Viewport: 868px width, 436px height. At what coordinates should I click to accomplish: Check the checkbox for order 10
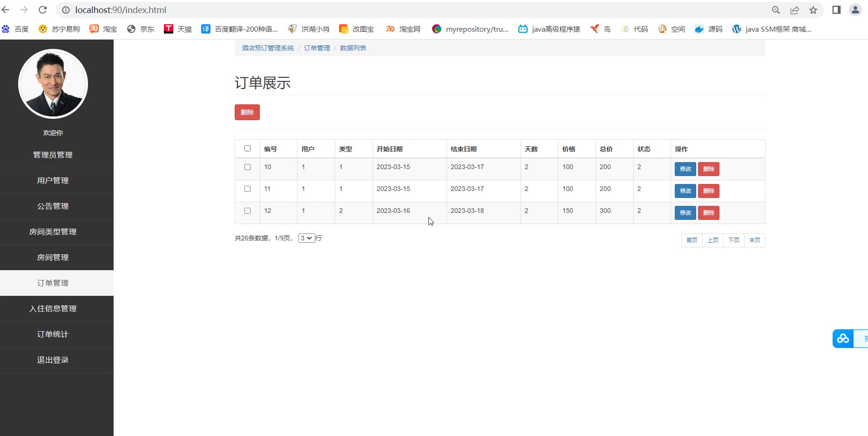point(247,167)
